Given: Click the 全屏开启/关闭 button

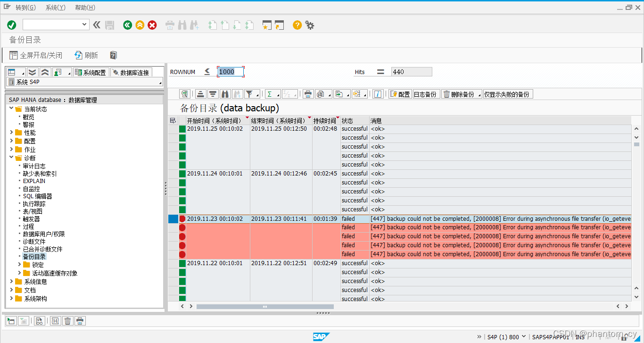Looking at the screenshot, I should point(36,55).
